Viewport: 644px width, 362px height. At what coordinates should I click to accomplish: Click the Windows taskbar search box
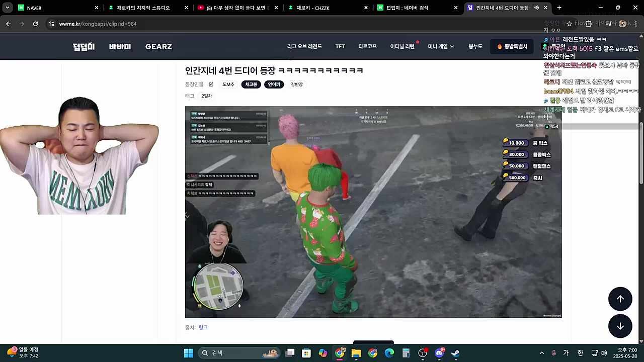[239, 353]
